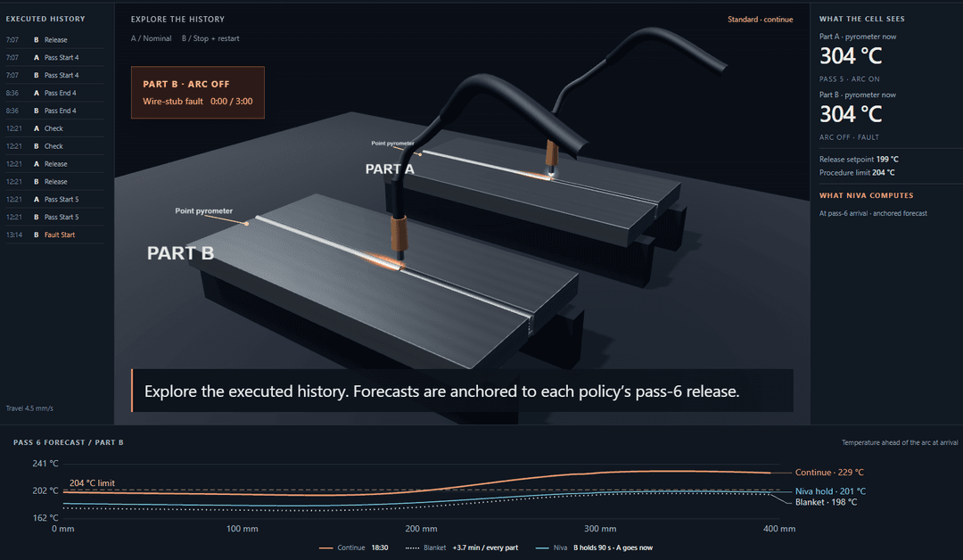
Task: Click the PART A label in the scene
Action: coord(390,169)
